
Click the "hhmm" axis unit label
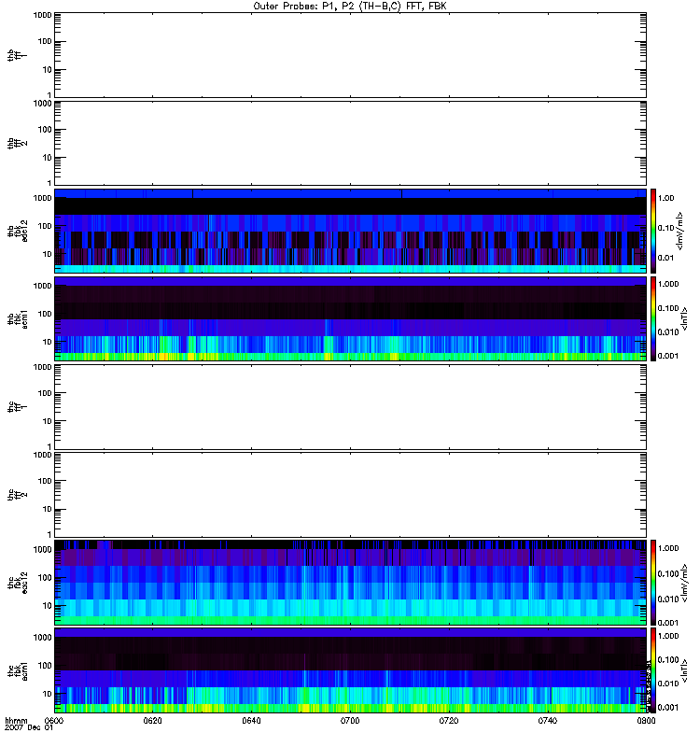[x=16, y=721]
